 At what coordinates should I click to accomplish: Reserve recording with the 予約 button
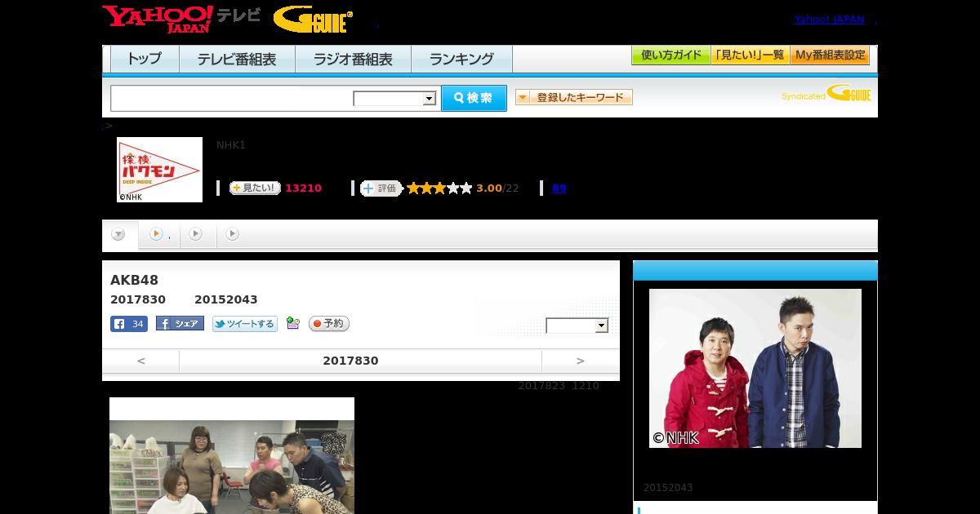329,324
